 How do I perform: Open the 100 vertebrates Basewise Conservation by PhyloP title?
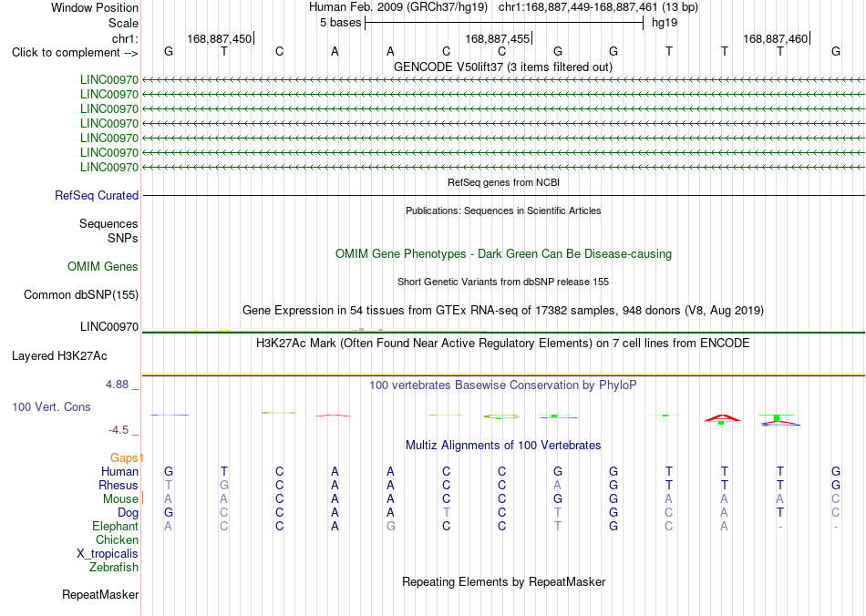pos(503,385)
